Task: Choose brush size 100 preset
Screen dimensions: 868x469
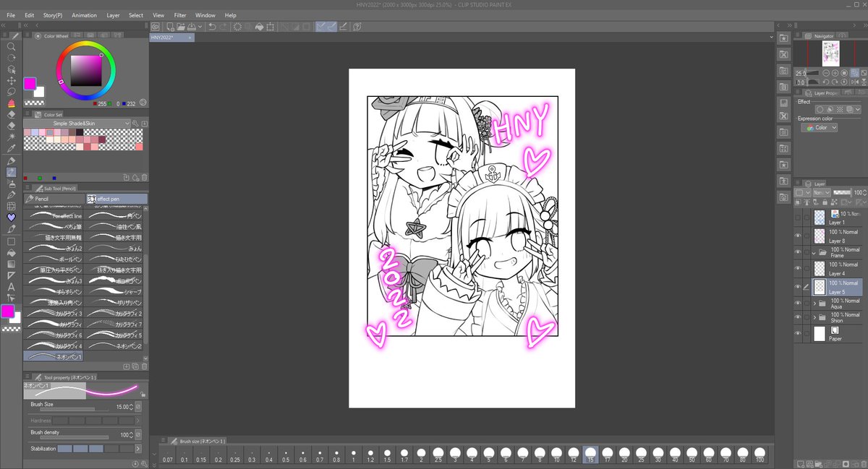Action: point(759,455)
